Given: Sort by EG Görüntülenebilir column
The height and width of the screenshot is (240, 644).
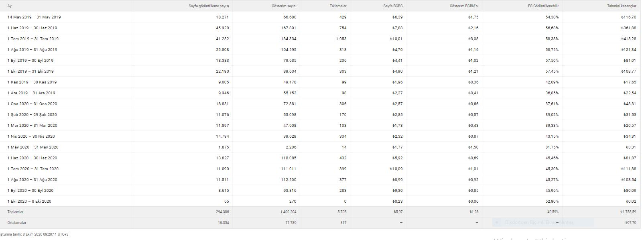Looking at the screenshot, I should [x=543, y=6].
